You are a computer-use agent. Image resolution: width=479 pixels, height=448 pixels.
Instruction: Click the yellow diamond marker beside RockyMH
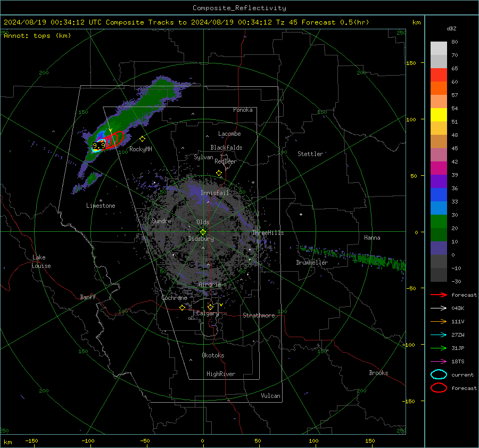click(142, 139)
